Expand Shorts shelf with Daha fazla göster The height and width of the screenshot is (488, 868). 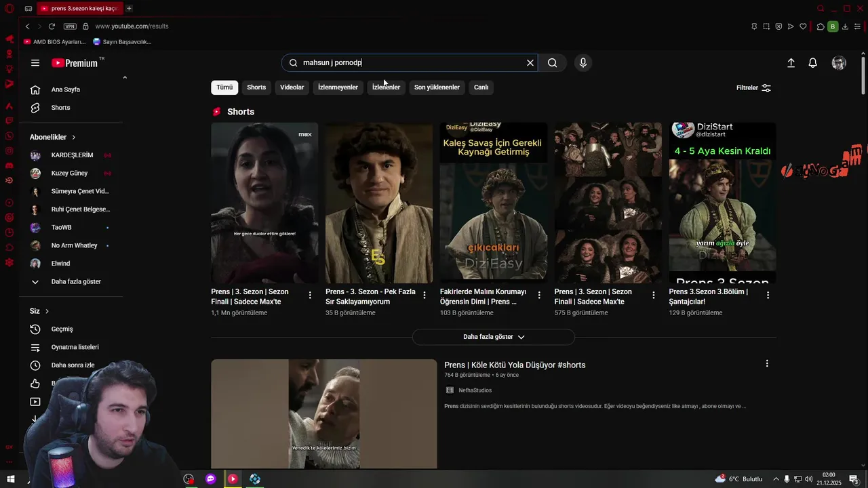coord(494,337)
